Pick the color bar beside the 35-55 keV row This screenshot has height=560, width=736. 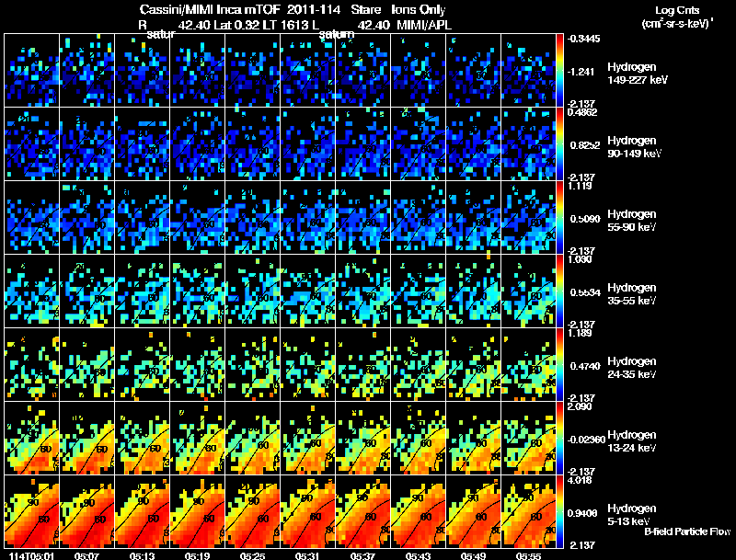click(559, 291)
